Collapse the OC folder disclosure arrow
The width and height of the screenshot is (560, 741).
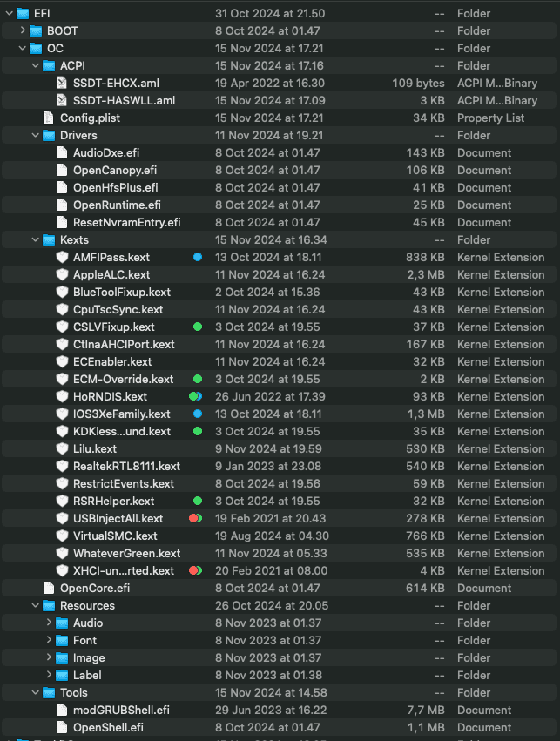pos(23,48)
